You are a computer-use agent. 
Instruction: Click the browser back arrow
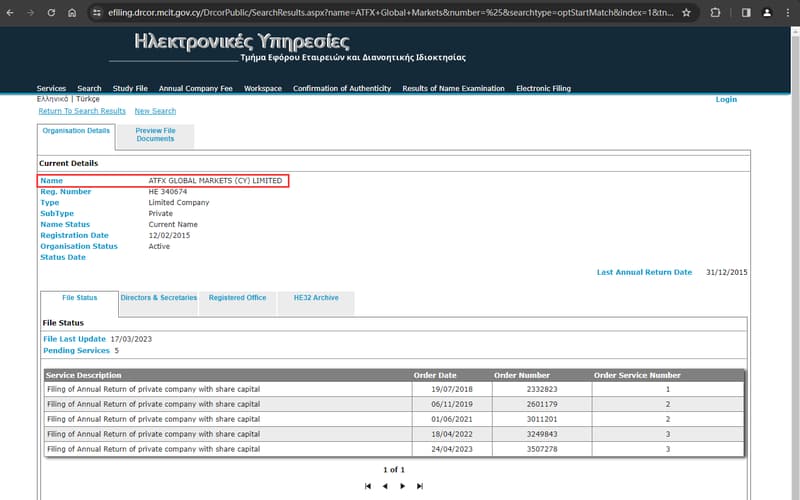(x=10, y=13)
